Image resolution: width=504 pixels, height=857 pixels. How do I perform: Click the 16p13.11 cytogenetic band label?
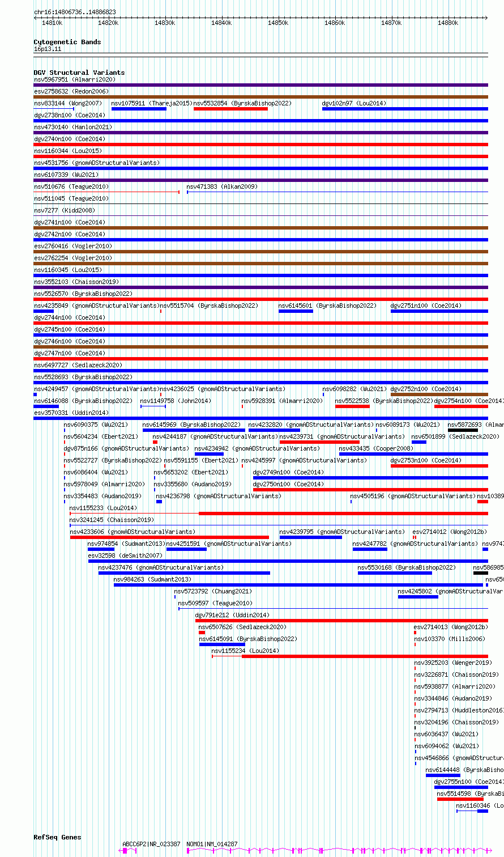(x=48, y=49)
